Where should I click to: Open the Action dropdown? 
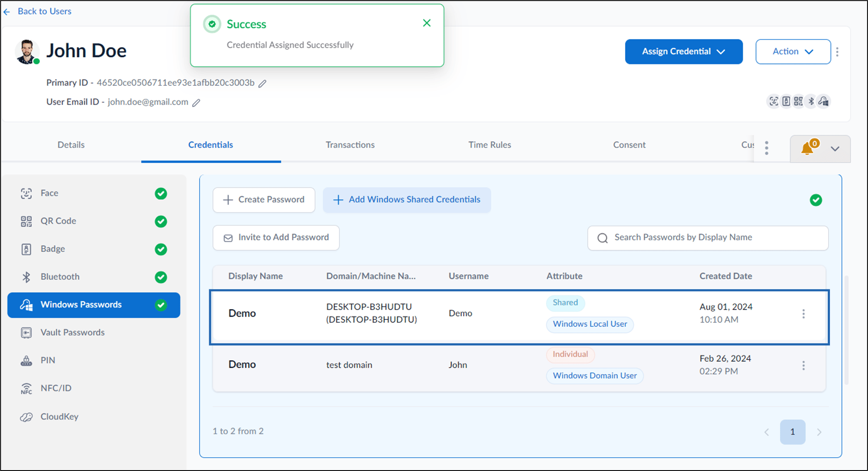(793, 52)
